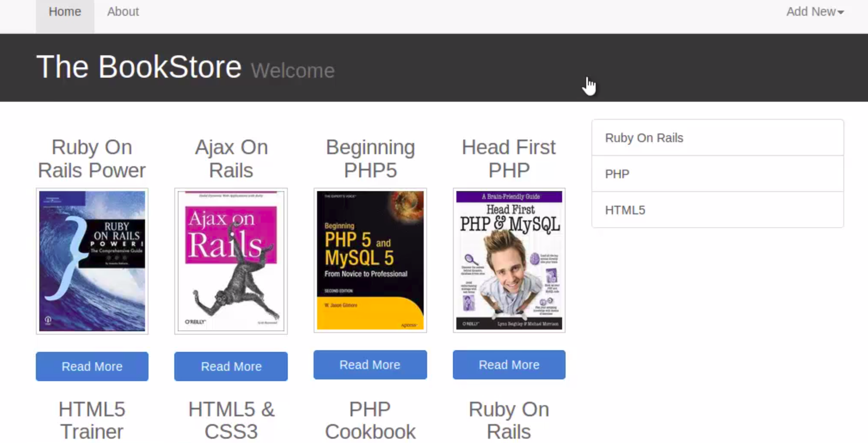Click The BookStore site title
This screenshot has height=443, width=868.
139,67
